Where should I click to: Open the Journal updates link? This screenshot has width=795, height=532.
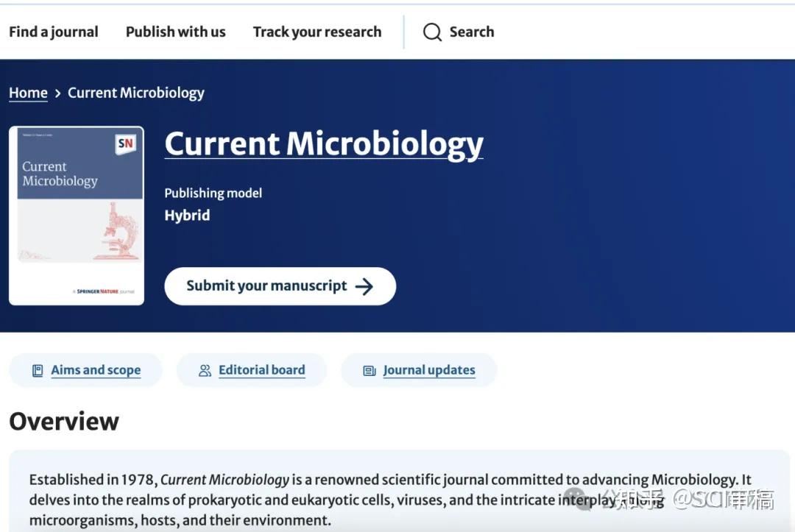[x=430, y=370]
